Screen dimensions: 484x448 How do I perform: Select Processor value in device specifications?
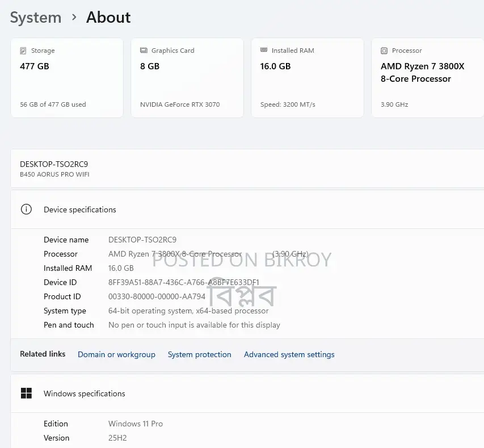(x=208, y=254)
